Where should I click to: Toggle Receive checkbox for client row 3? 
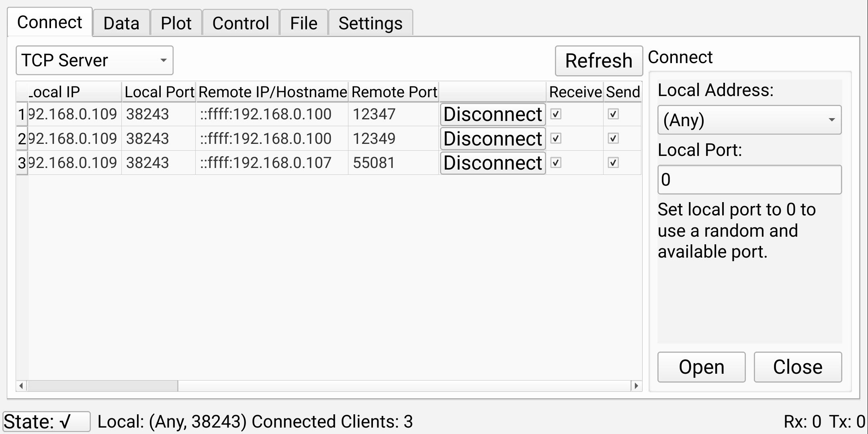556,163
